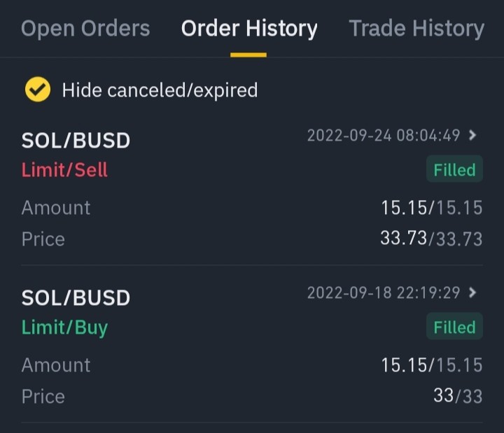This screenshot has width=504, height=433.
Task: Tap the buy order price 33/33
Action: click(x=458, y=396)
